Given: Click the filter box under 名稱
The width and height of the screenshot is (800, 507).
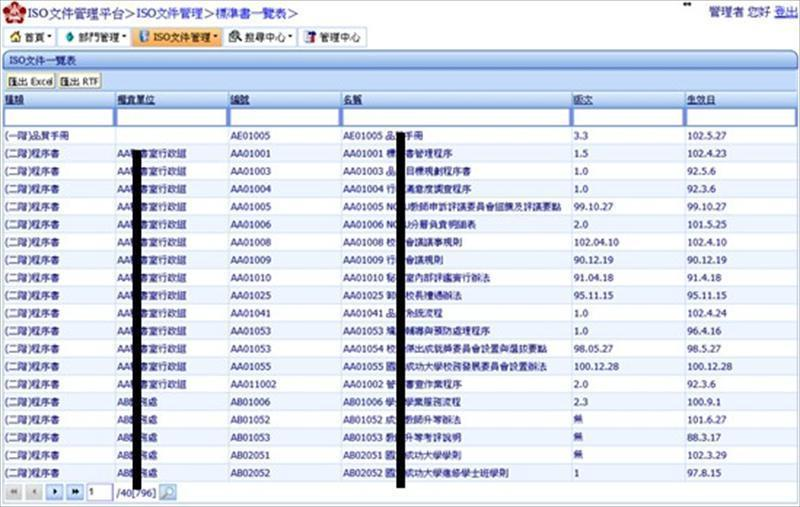Looking at the screenshot, I should click(456, 118).
